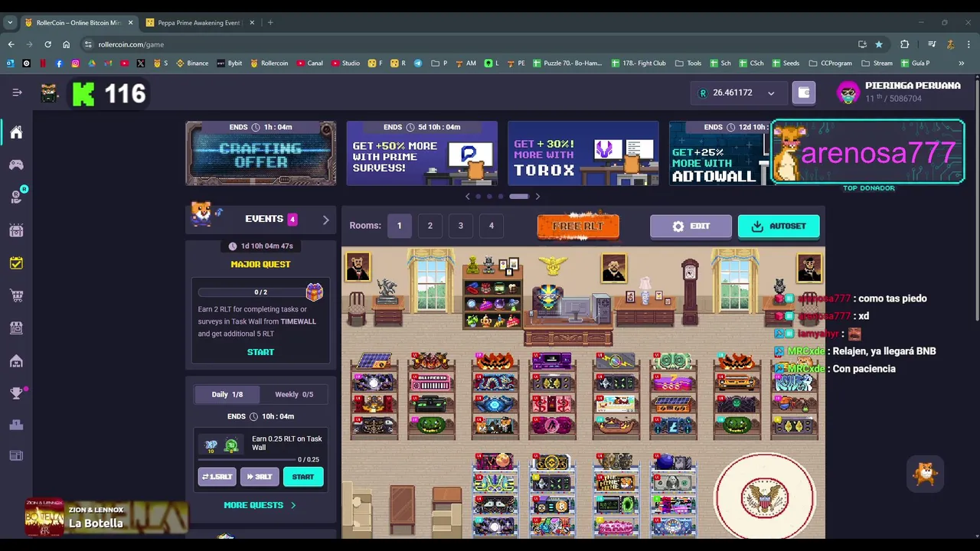Viewport: 980px width, 551px height.
Task: Open the wallet icon button in header
Action: (x=804, y=93)
